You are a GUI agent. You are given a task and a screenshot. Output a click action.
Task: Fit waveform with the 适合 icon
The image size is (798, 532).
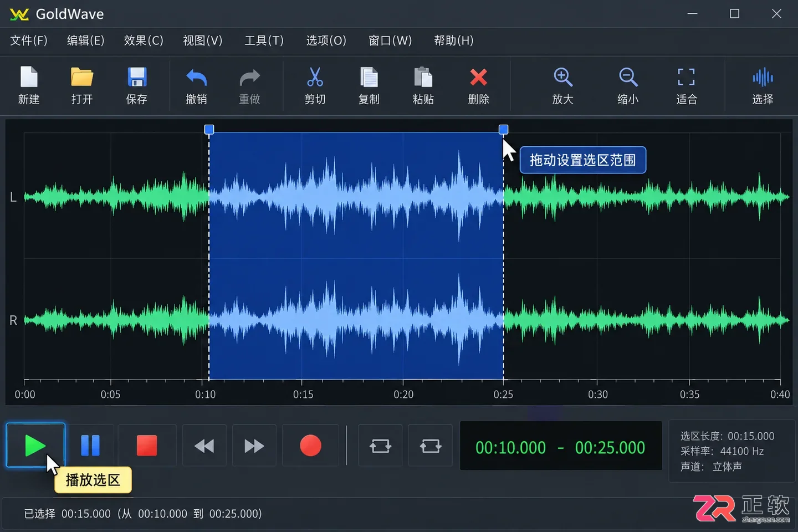[x=686, y=77]
